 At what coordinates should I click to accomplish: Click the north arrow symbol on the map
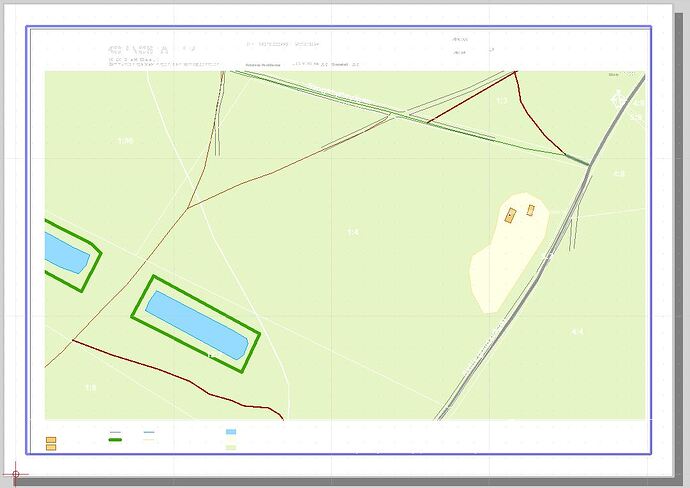click(618, 99)
